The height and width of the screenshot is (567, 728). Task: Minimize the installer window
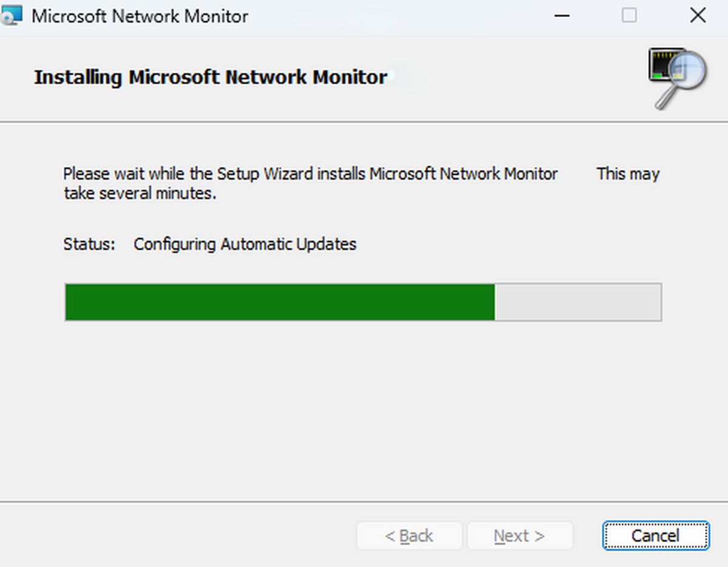[561, 16]
